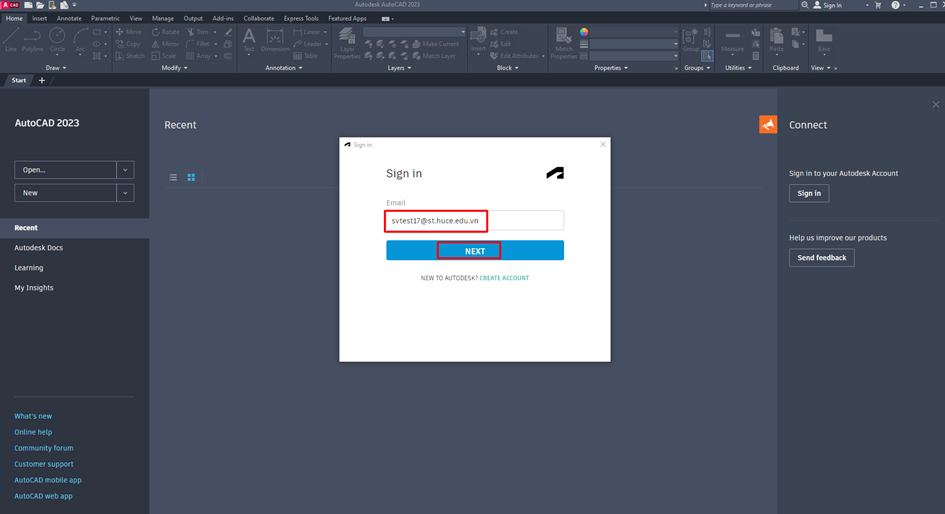This screenshot has height=514, width=945.
Task: Open the Annotate ribbon tab
Action: pos(69,18)
